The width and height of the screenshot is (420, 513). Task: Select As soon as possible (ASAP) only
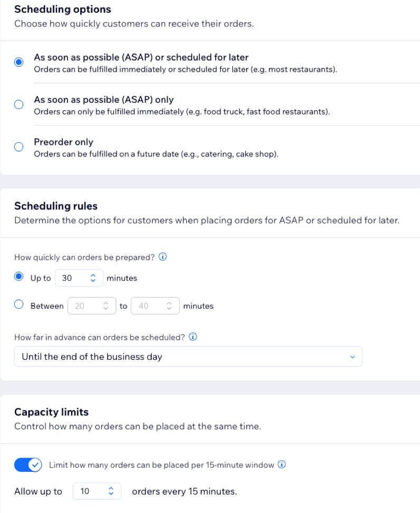click(19, 104)
